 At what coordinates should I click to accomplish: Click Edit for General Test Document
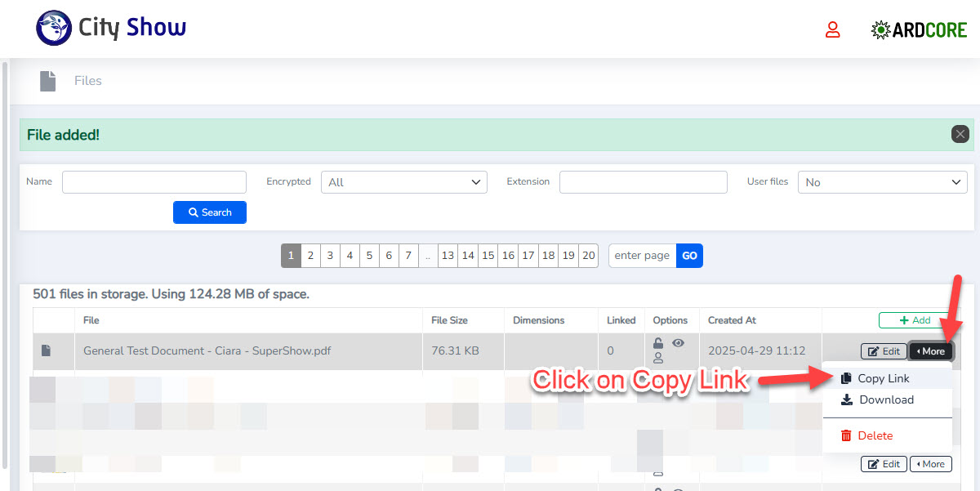(883, 351)
